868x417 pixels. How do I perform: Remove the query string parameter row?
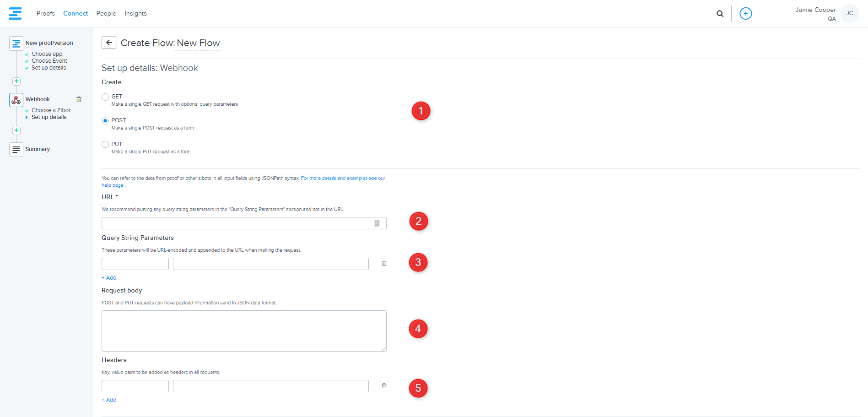[x=384, y=264]
